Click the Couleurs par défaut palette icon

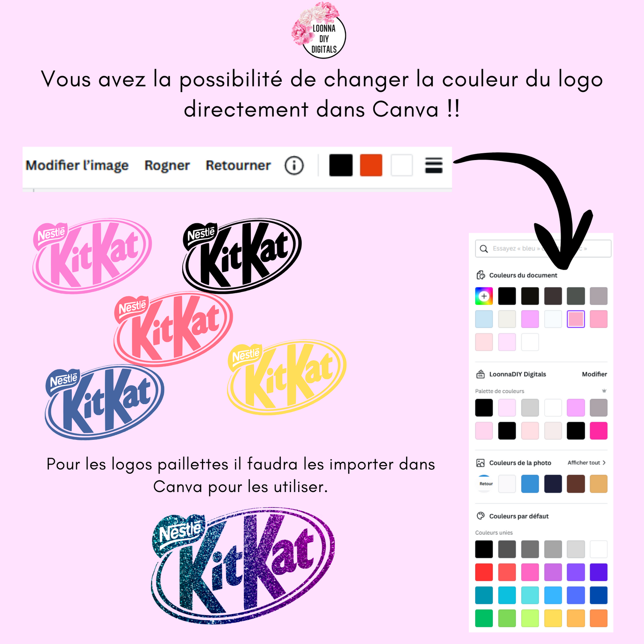[480, 516]
